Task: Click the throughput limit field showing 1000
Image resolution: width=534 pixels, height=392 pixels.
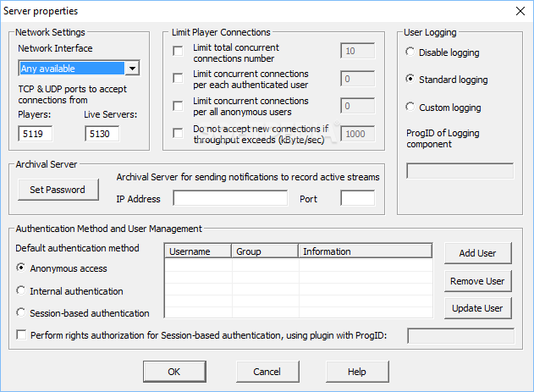Action: [x=358, y=134]
